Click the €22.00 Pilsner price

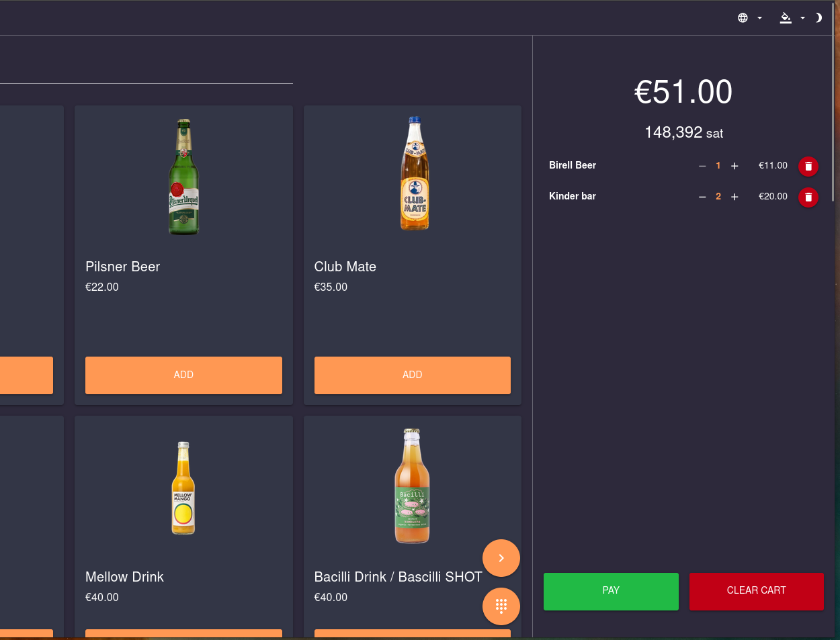[102, 287]
